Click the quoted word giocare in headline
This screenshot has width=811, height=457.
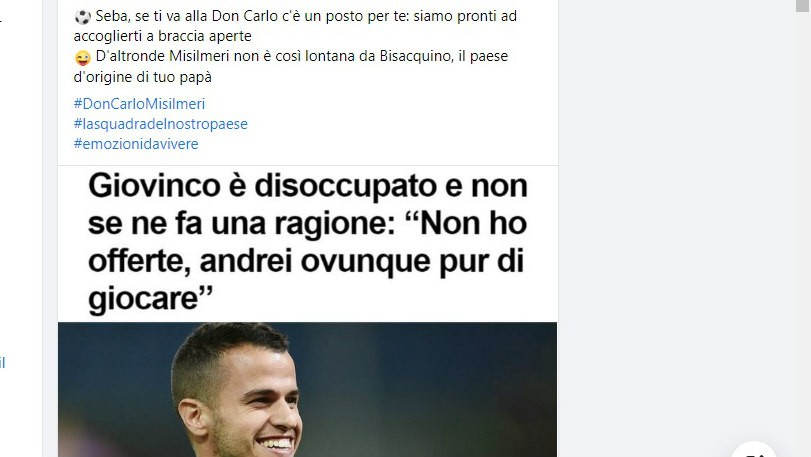point(151,299)
